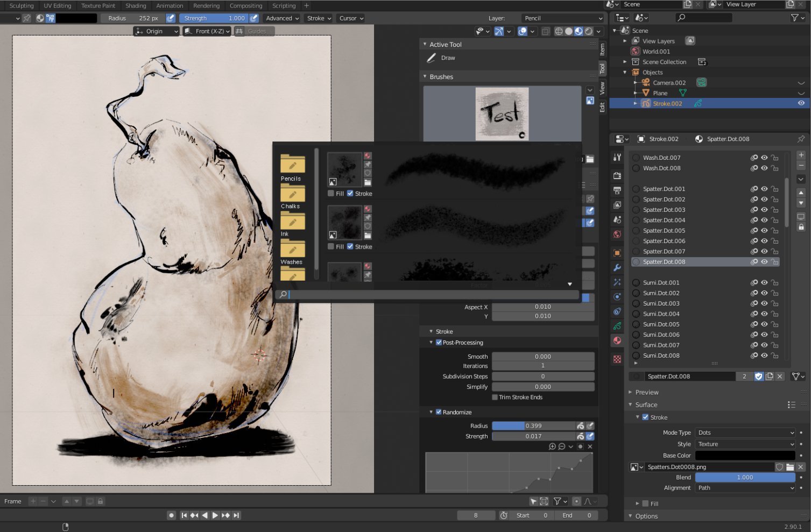The image size is (811, 532).
Task: Open the Layer Pencil dropdown
Action: (562, 18)
